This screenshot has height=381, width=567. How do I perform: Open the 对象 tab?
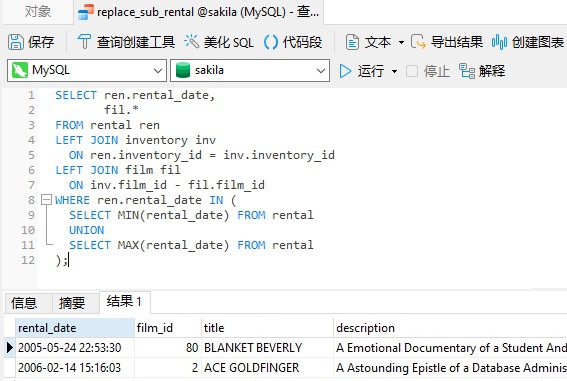click(38, 12)
